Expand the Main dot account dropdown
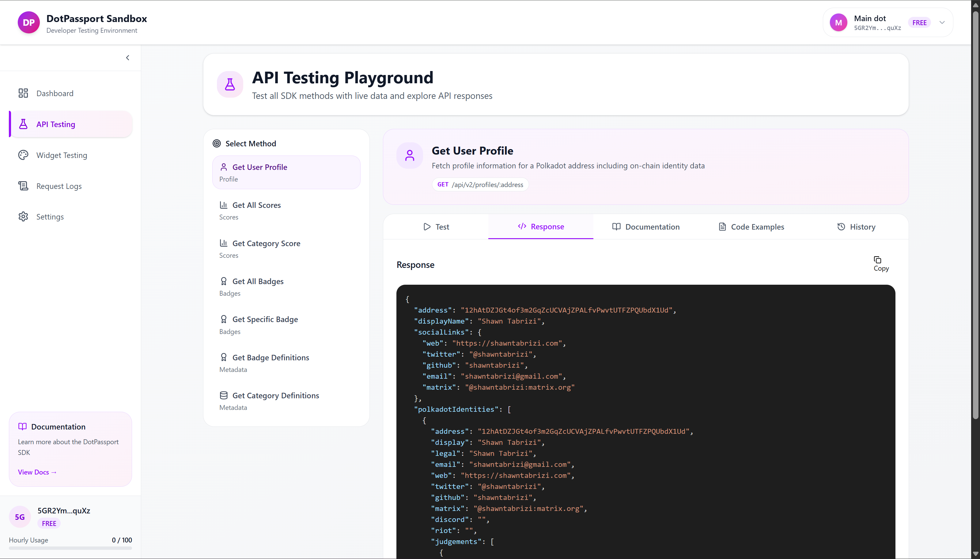This screenshot has height=559, width=980. pos(942,23)
